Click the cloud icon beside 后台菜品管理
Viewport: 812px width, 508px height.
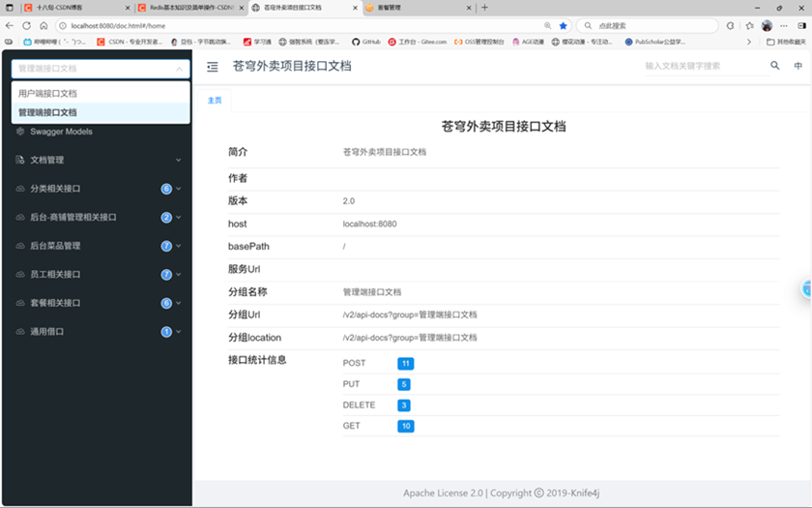(x=19, y=246)
